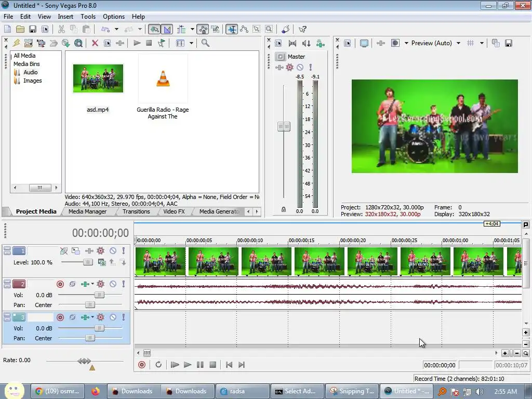Click Save Snapshot to File in the preview toolbar
This screenshot has width=532, height=399.
[x=508, y=43]
